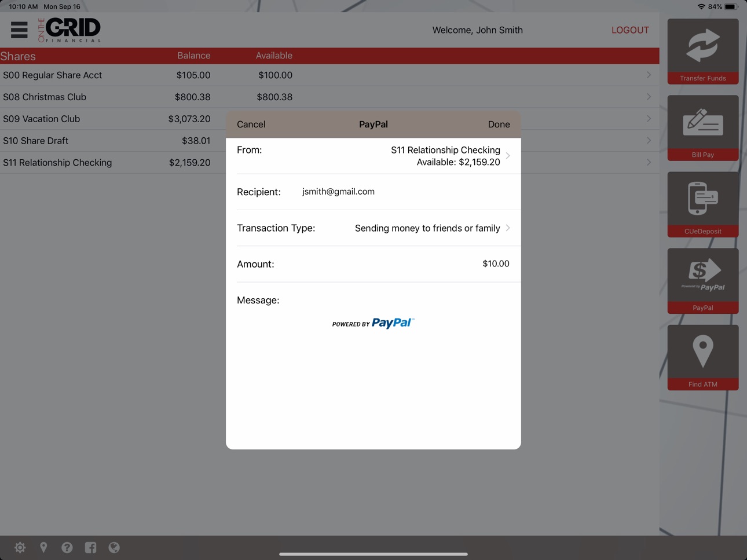Expand chevron for S10 Share Draft
Viewport: 747px width, 560px height.
coord(649,141)
